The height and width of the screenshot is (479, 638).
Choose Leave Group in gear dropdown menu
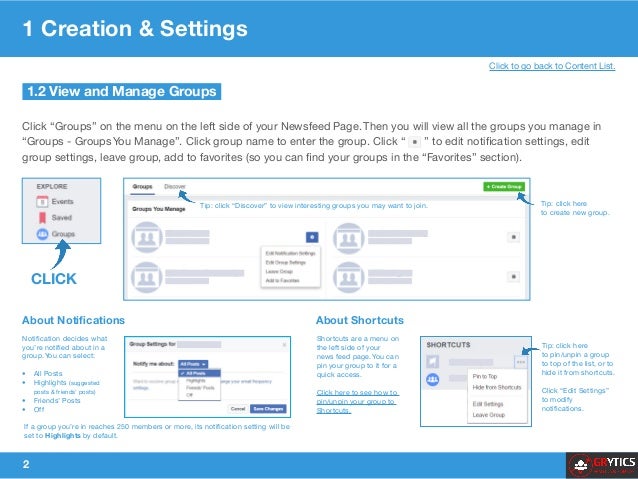point(279,271)
